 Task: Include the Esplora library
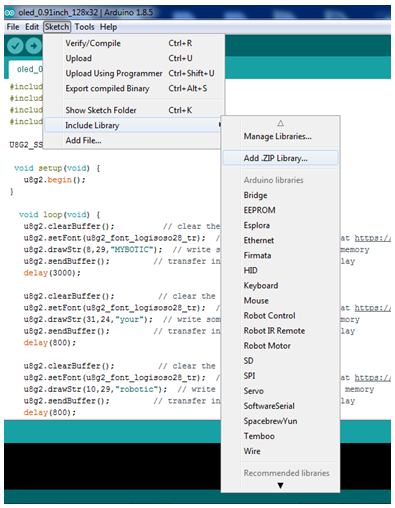tap(280, 225)
